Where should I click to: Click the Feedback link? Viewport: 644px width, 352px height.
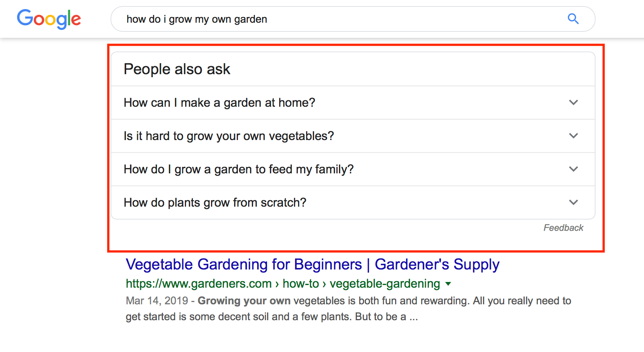[563, 228]
